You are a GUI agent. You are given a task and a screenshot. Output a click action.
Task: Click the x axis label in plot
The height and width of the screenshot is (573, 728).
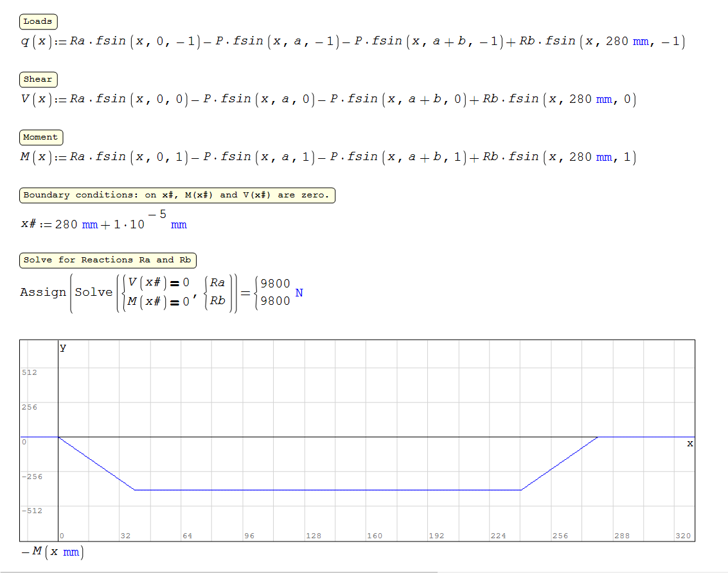(689, 444)
